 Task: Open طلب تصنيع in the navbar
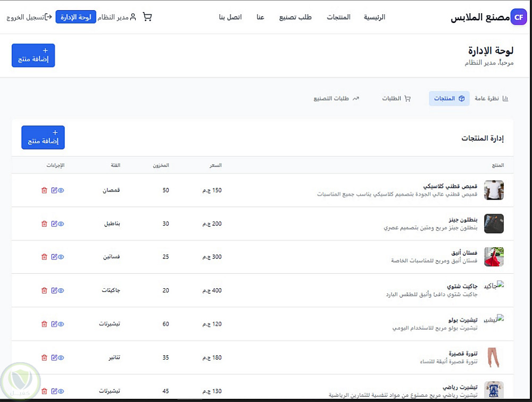pos(295,17)
